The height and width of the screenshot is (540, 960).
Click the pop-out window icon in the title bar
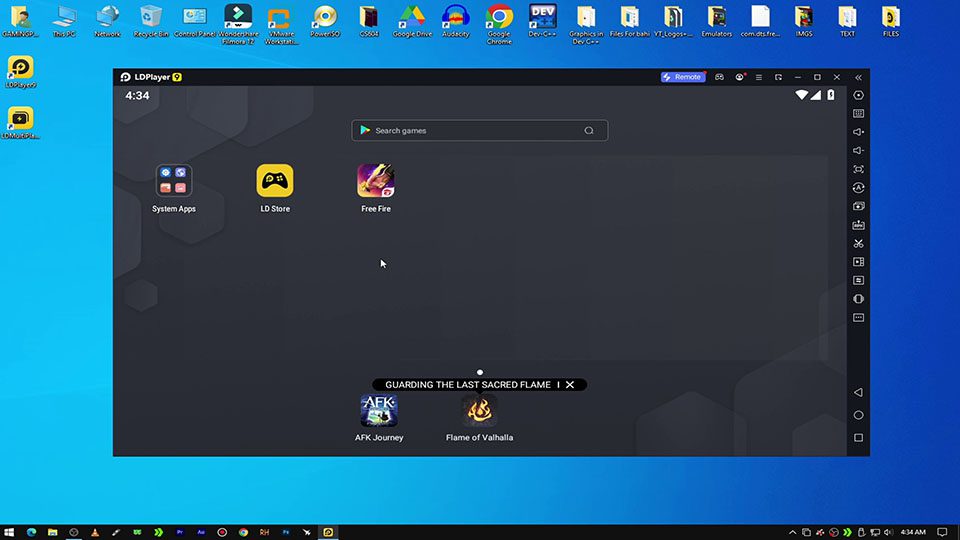[778, 77]
